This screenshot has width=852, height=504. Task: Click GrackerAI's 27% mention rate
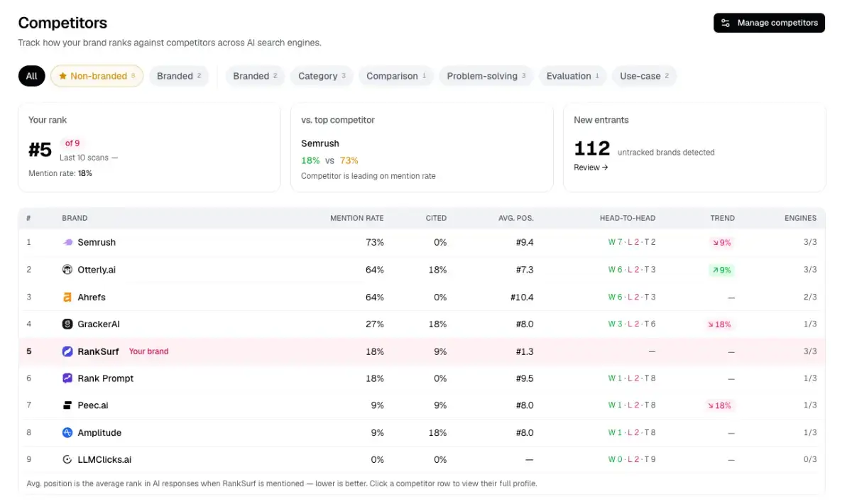(x=375, y=324)
